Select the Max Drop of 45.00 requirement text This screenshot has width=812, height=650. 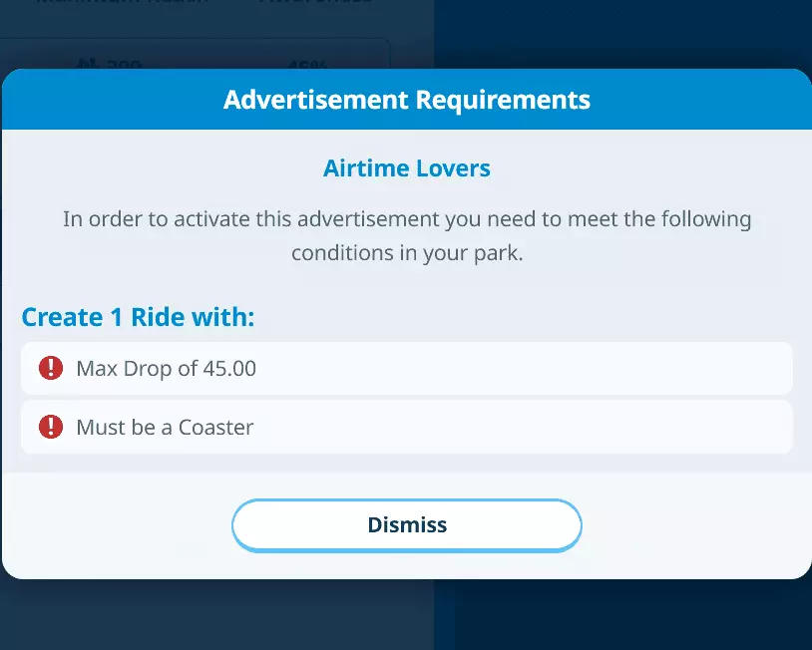[166, 369]
